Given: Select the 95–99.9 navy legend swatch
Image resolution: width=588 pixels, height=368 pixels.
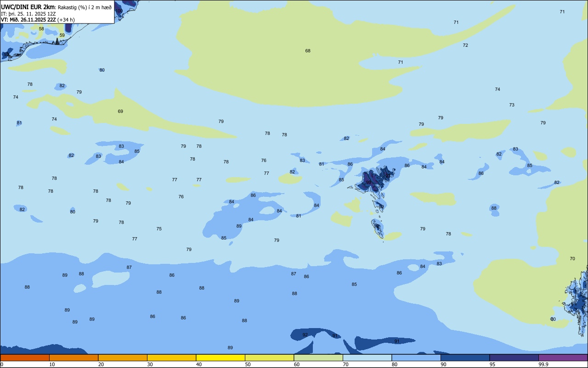Looking at the screenshot, I should click(514, 357).
